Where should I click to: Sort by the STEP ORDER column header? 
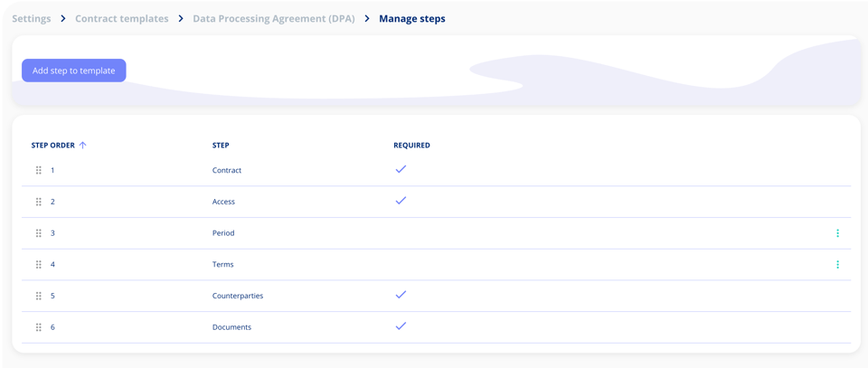coord(53,146)
